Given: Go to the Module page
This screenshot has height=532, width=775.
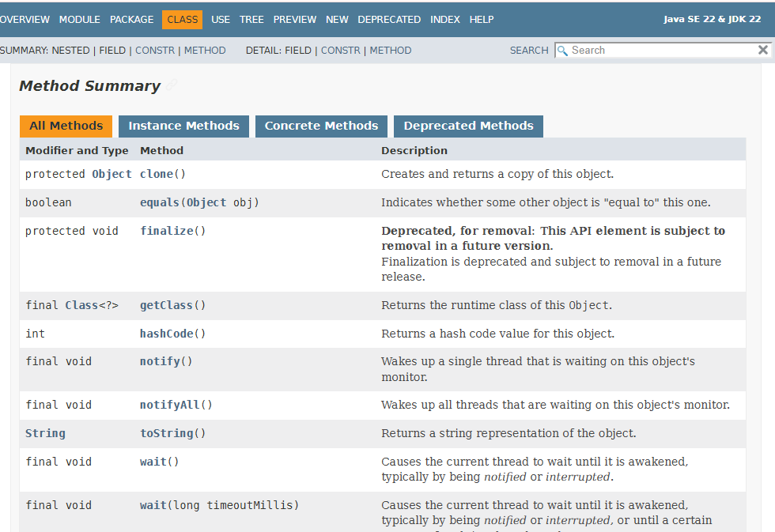Looking at the screenshot, I should (80, 20).
